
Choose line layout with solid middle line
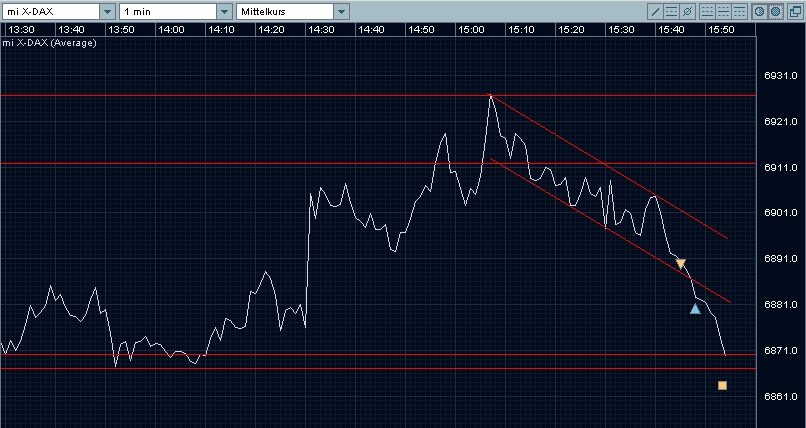[723, 11]
